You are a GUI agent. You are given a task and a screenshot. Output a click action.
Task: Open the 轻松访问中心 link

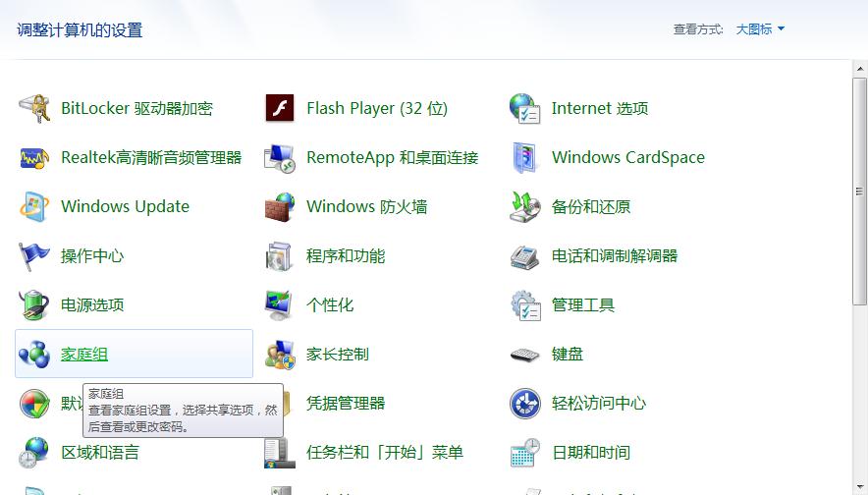pyautogui.click(x=599, y=403)
